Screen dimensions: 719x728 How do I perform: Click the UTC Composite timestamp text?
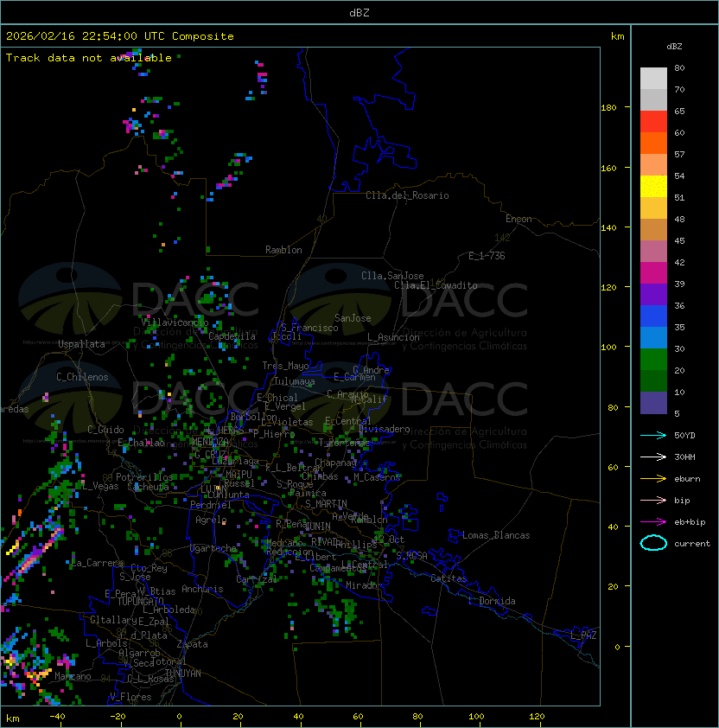[120, 36]
